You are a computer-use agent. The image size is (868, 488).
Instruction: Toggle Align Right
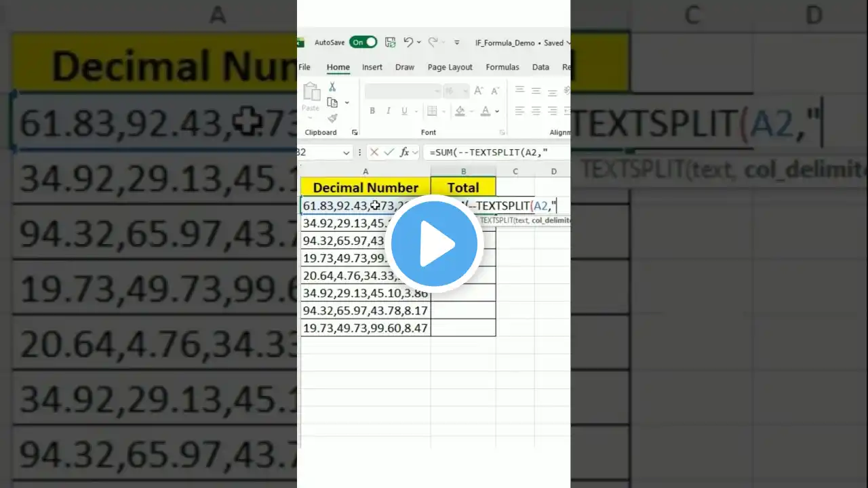(553, 111)
